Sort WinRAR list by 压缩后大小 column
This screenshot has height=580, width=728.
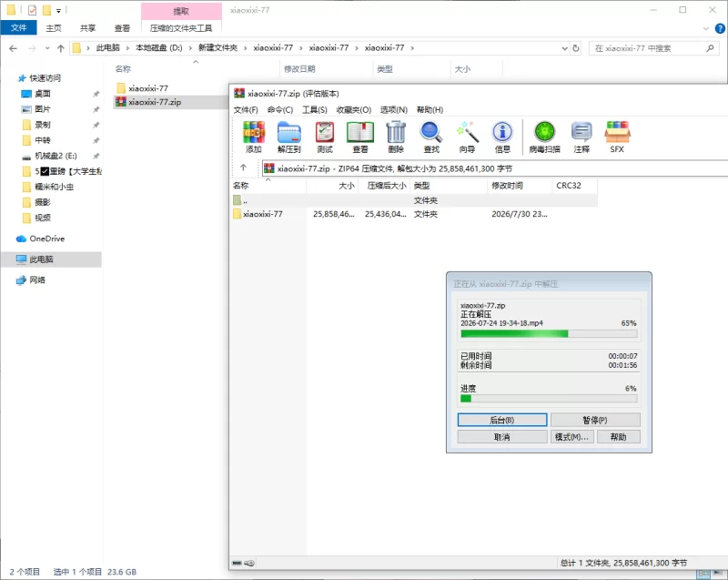[386, 186]
